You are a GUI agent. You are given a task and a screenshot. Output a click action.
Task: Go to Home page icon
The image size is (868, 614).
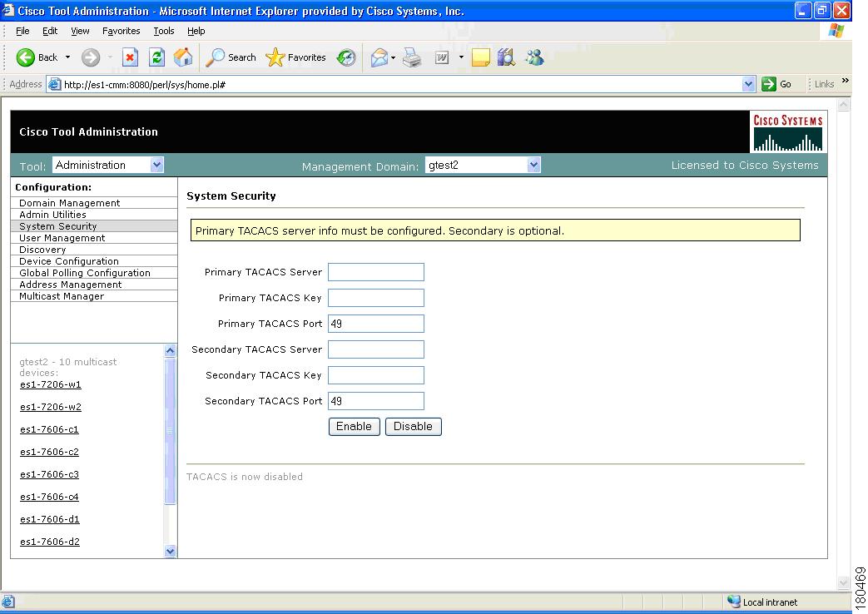click(x=183, y=57)
